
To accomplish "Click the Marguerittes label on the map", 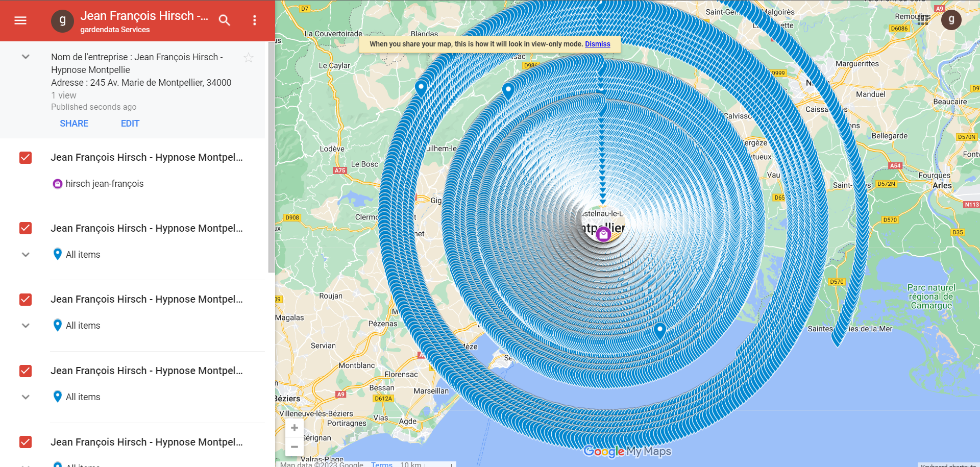I will (857, 64).
